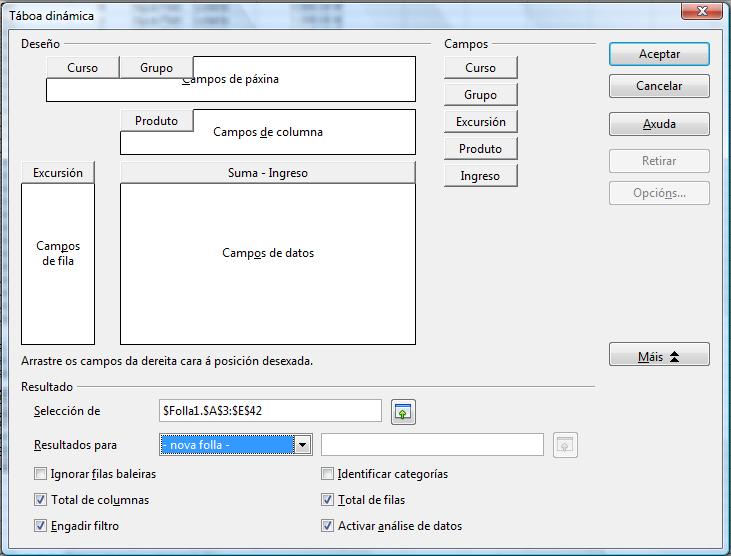The width and height of the screenshot is (731, 556).
Task: Uncheck Total de columnas
Action: (41, 500)
